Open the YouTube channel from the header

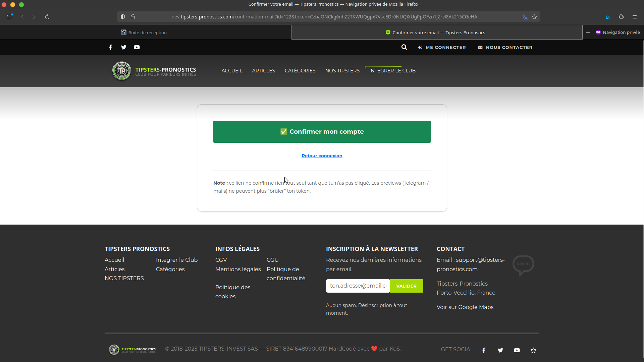[x=137, y=47]
